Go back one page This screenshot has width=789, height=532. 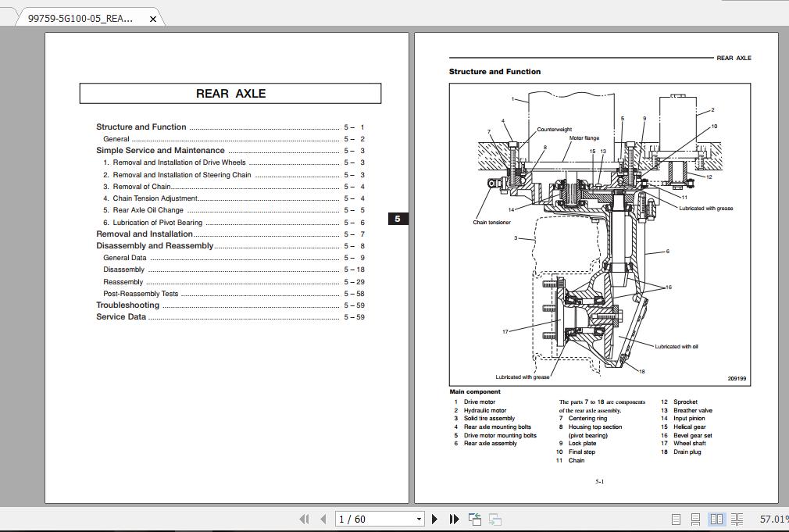tap(322, 519)
